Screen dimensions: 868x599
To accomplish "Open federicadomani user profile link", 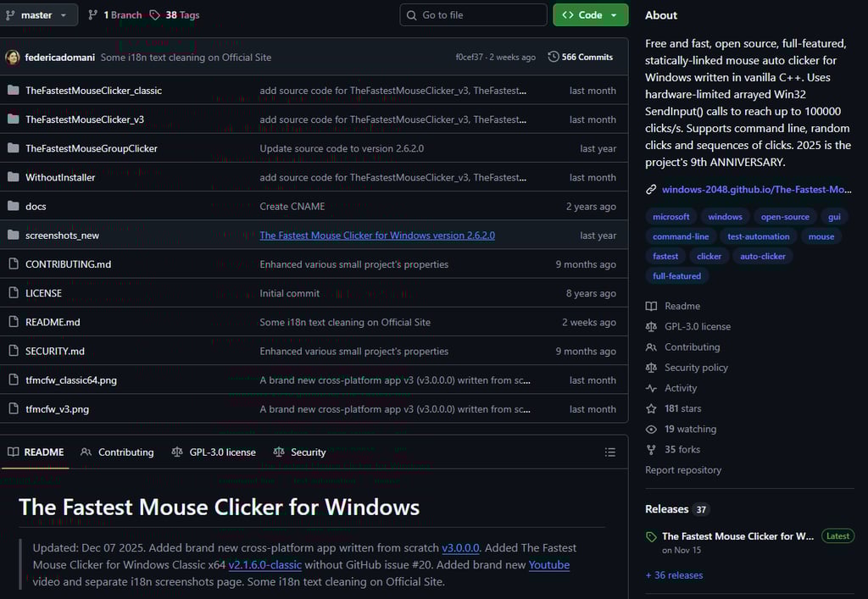I will pyautogui.click(x=60, y=57).
